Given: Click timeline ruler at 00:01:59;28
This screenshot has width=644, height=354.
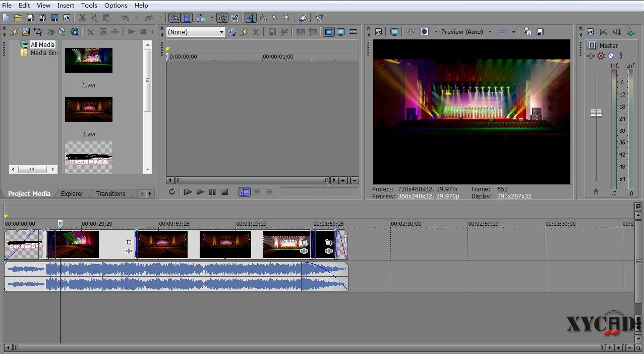Looking at the screenshot, I should coord(329,224).
